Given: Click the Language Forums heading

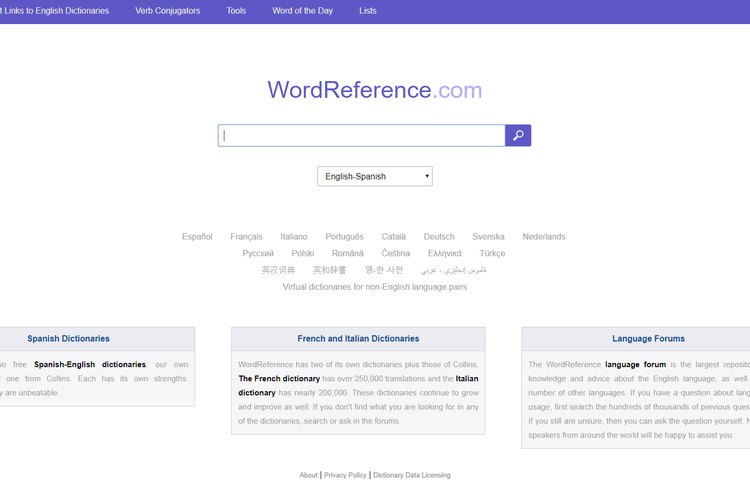Looking at the screenshot, I should (648, 338).
